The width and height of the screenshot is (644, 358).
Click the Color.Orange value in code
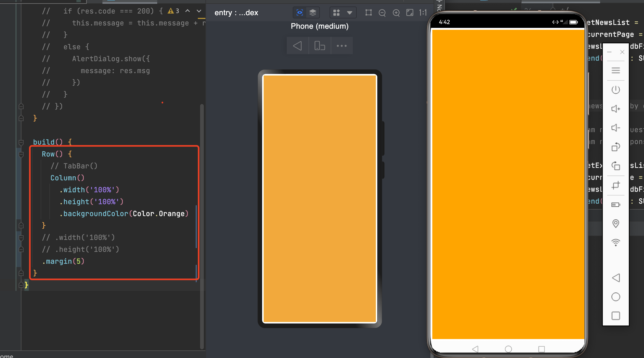click(x=159, y=214)
